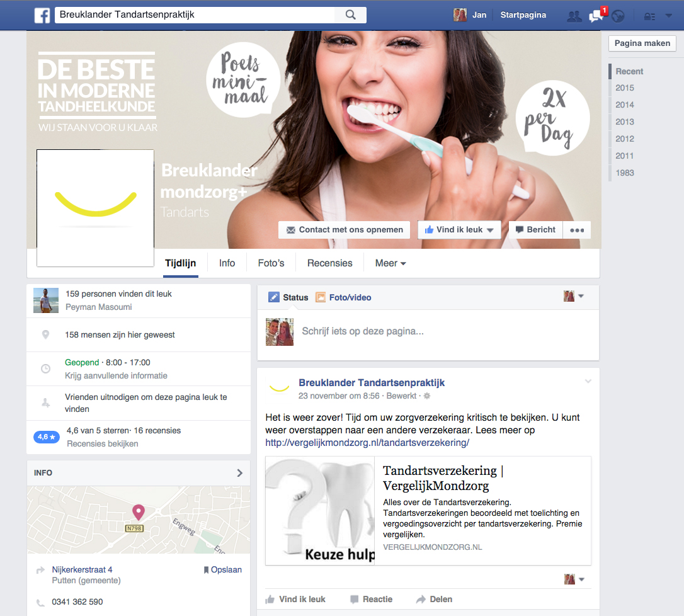Viewport: 684px width, 616px height.
Task: Click the 4,6 star rating badge
Action: pyautogui.click(x=46, y=436)
